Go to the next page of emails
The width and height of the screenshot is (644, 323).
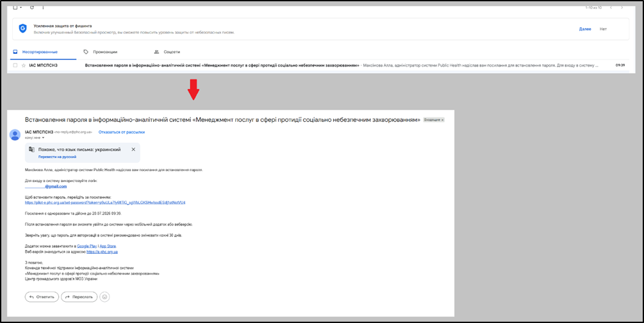pyautogui.click(x=622, y=8)
